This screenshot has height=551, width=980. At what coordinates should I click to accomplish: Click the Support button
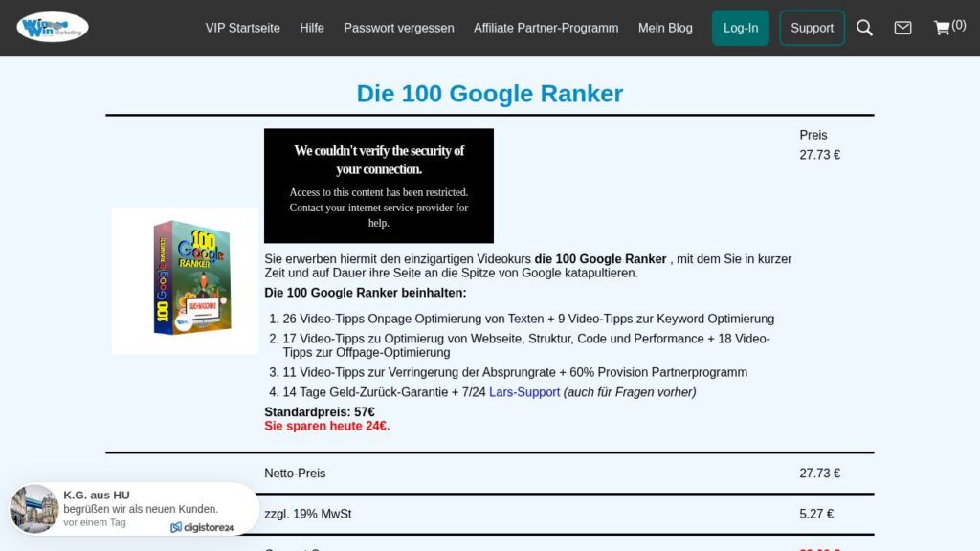click(812, 28)
